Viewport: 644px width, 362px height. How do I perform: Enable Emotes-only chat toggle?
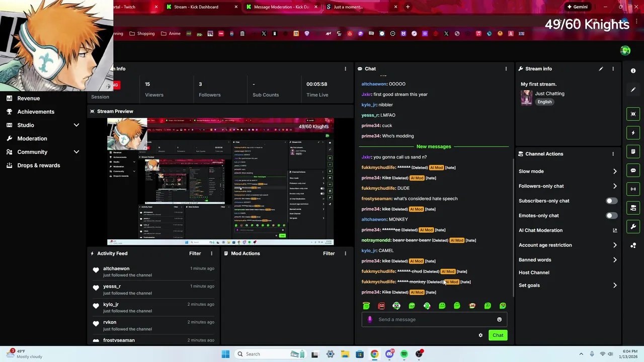pos(611,216)
